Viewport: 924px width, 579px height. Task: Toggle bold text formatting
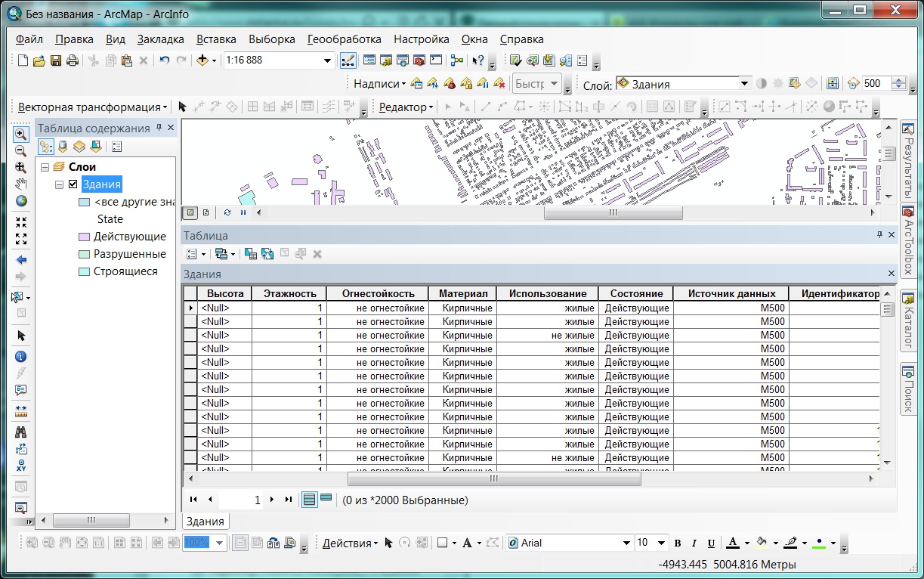678,543
